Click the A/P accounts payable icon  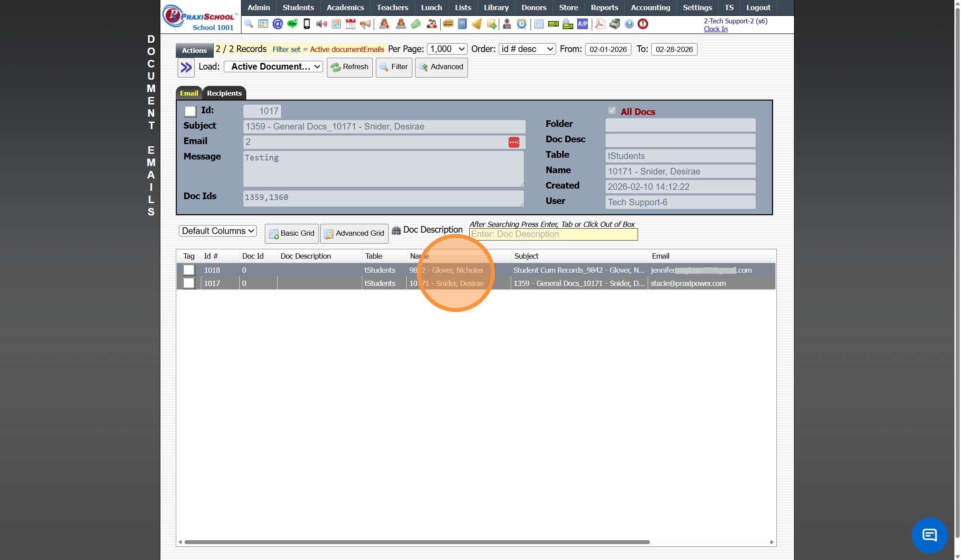point(583,24)
